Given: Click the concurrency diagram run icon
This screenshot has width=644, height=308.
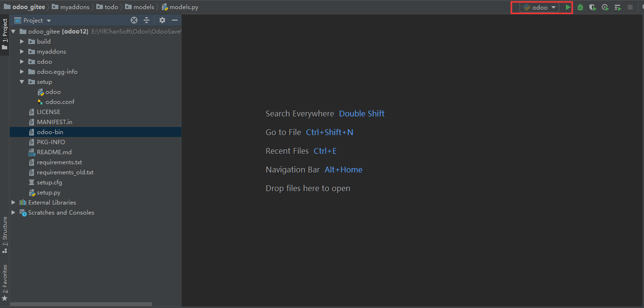Looking at the screenshot, I should [618, 7].
